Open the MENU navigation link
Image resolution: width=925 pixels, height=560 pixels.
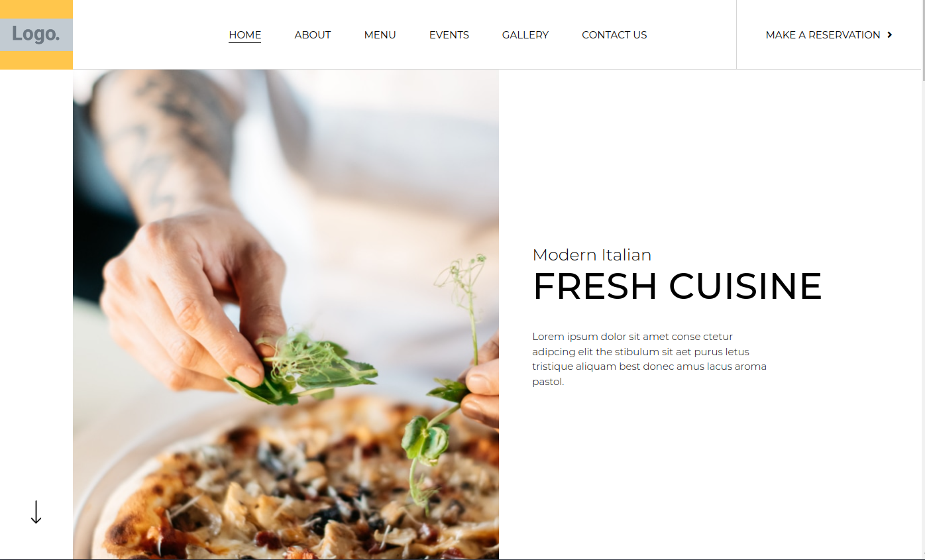tap(380, 35)
